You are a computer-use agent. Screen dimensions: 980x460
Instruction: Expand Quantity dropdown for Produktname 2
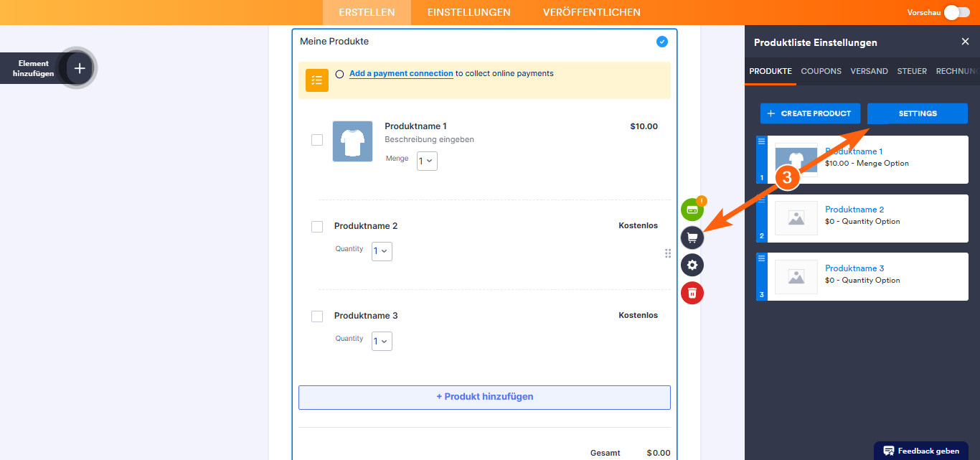coord(382,251)
